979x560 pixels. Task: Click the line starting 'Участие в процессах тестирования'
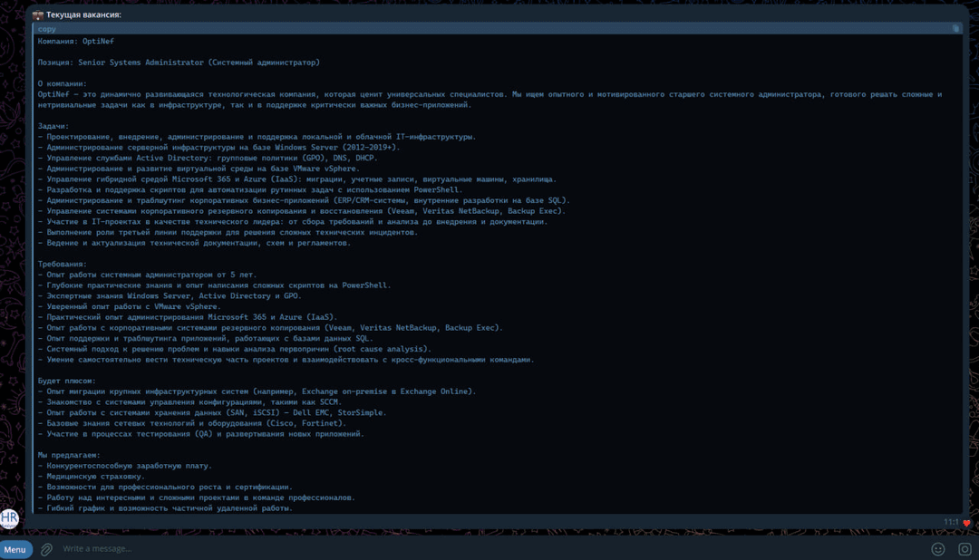[x=201, y=434]
